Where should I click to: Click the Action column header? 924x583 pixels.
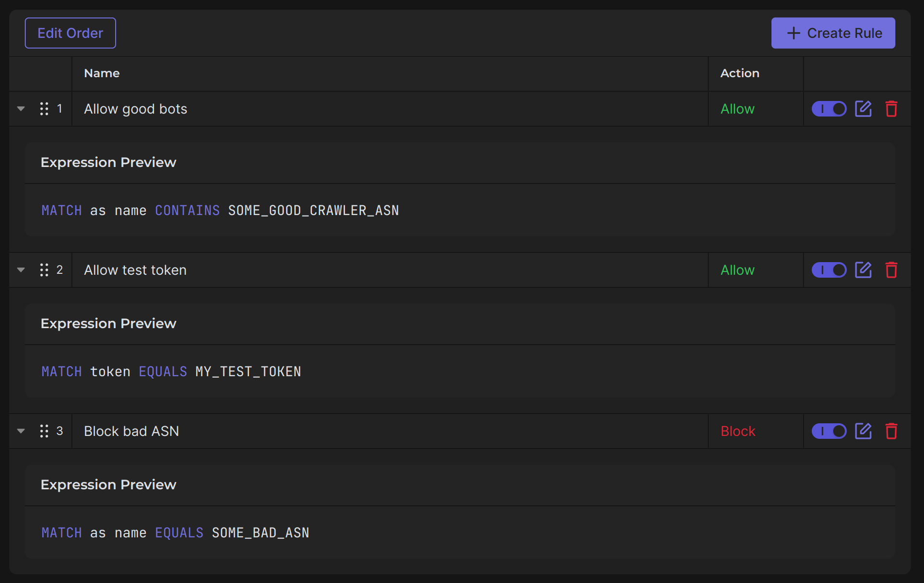tap(739, 73)
